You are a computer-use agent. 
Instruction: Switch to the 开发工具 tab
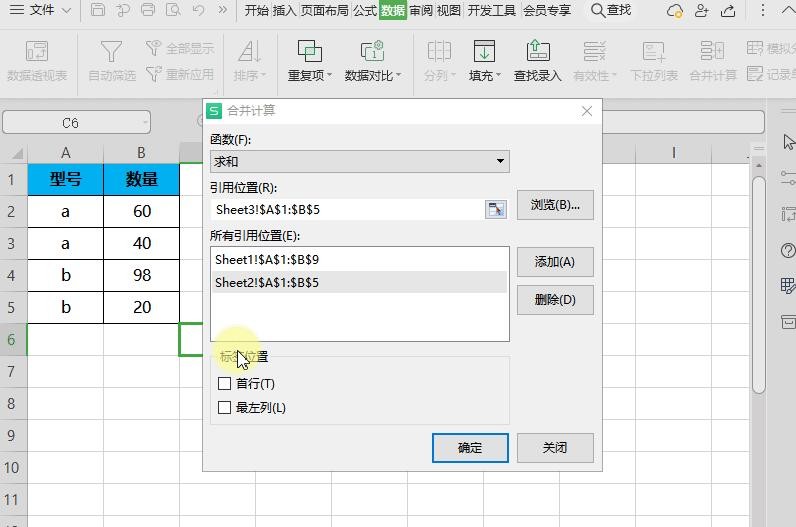coord(491,10)
